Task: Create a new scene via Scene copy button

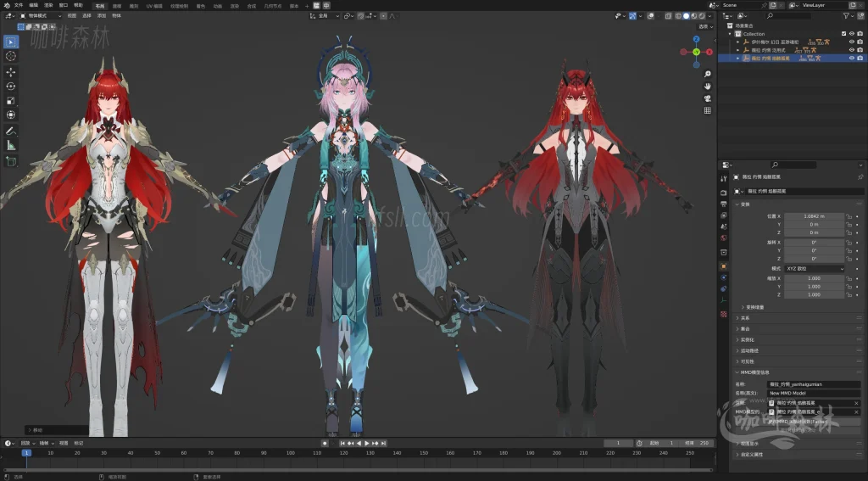Action: coord(772,5)
